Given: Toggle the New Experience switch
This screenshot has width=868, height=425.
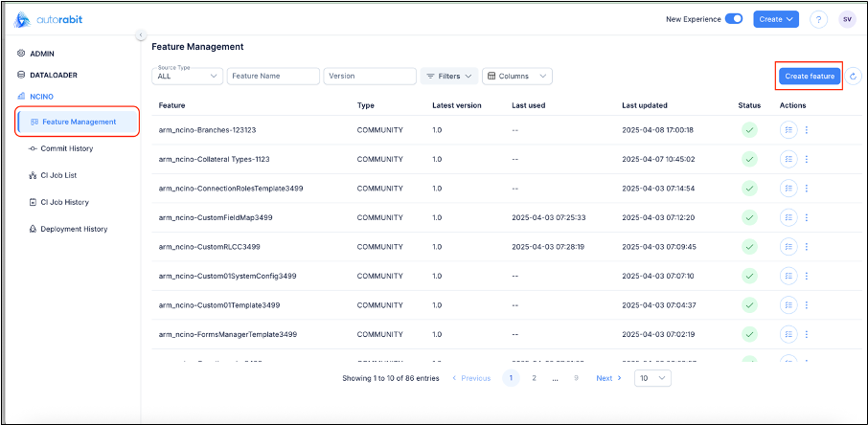Looking at the screenshot, I should coord(734,18).
